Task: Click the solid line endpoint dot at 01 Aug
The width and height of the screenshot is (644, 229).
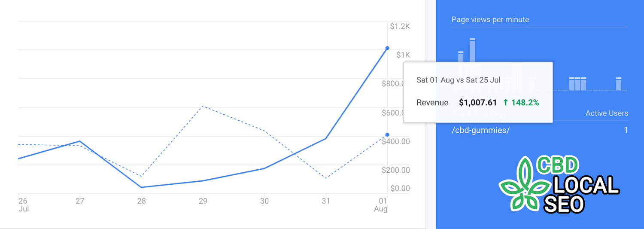Action: click(x=387, y=48)
